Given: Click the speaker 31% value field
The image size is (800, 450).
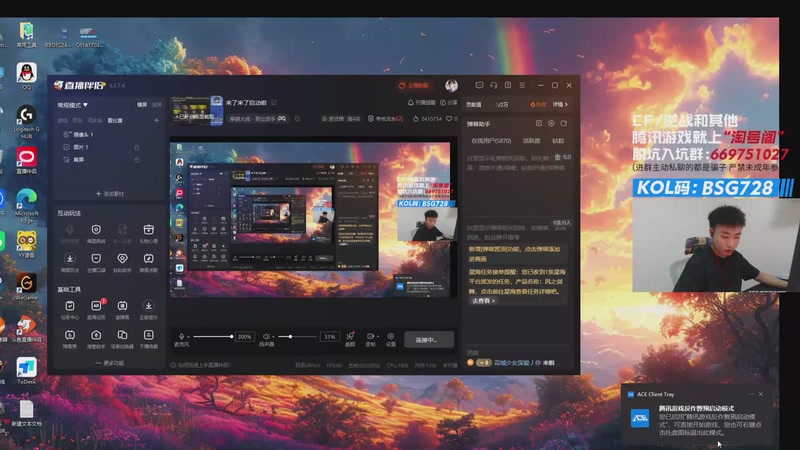Looking at the screenshot, I should point(330,337).
